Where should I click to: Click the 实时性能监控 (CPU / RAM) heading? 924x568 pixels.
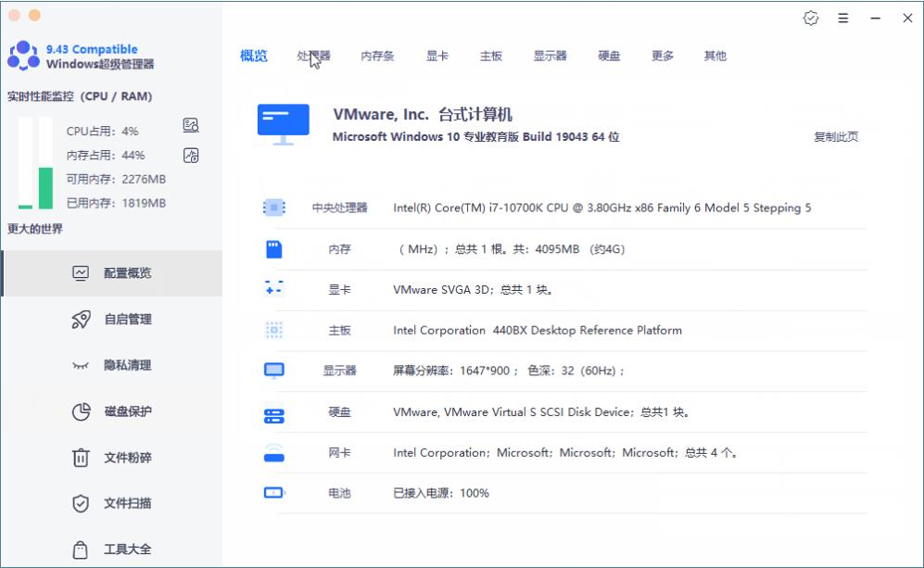tap(80, 96)
